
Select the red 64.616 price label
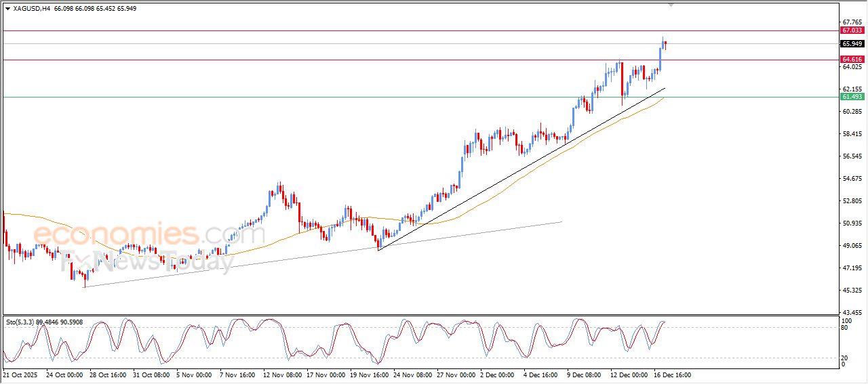coord(852,60)
